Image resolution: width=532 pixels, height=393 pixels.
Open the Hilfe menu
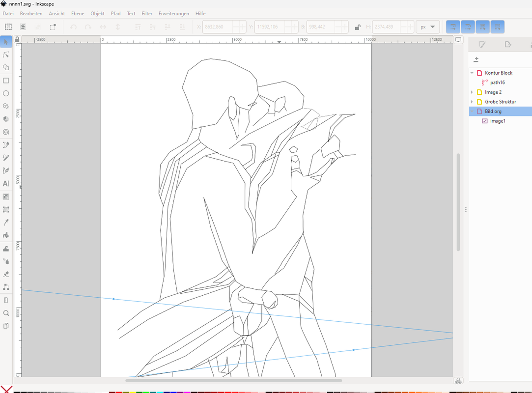pyautogui.click(x=200, y=14)
